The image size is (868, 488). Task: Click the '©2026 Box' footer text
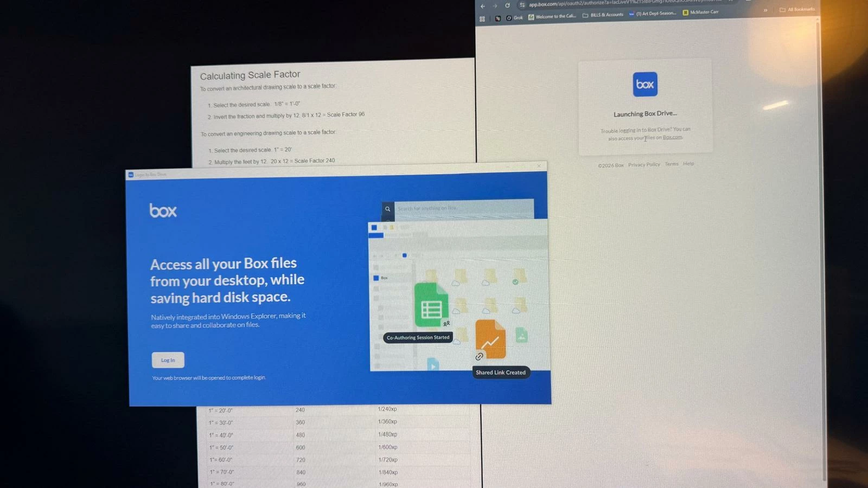coord(611,165)
